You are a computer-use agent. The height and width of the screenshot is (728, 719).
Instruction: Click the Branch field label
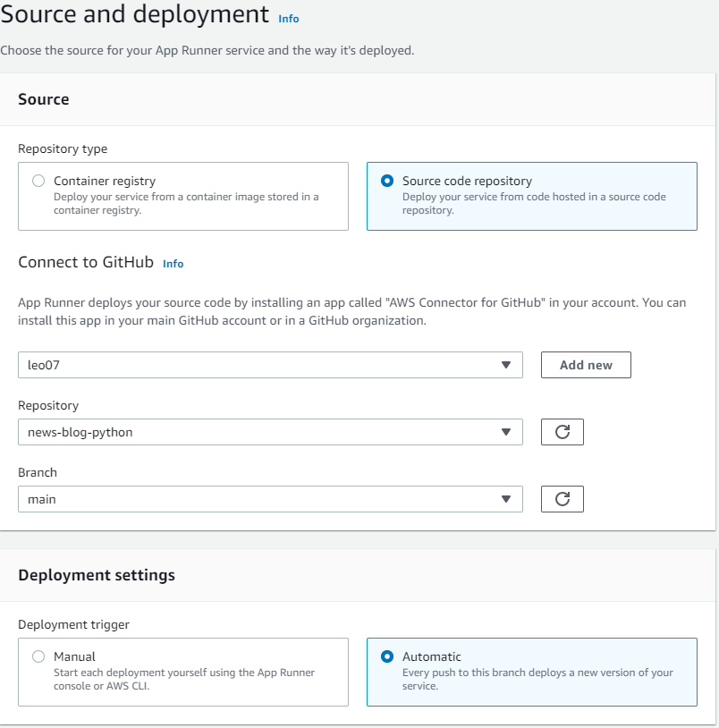click(38, 472)
